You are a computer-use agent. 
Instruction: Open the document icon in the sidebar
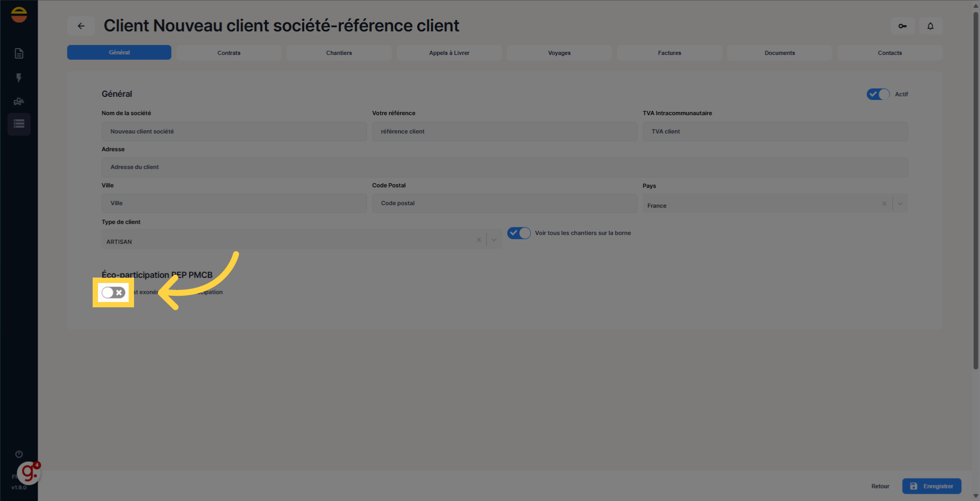[x=19, y=53]
